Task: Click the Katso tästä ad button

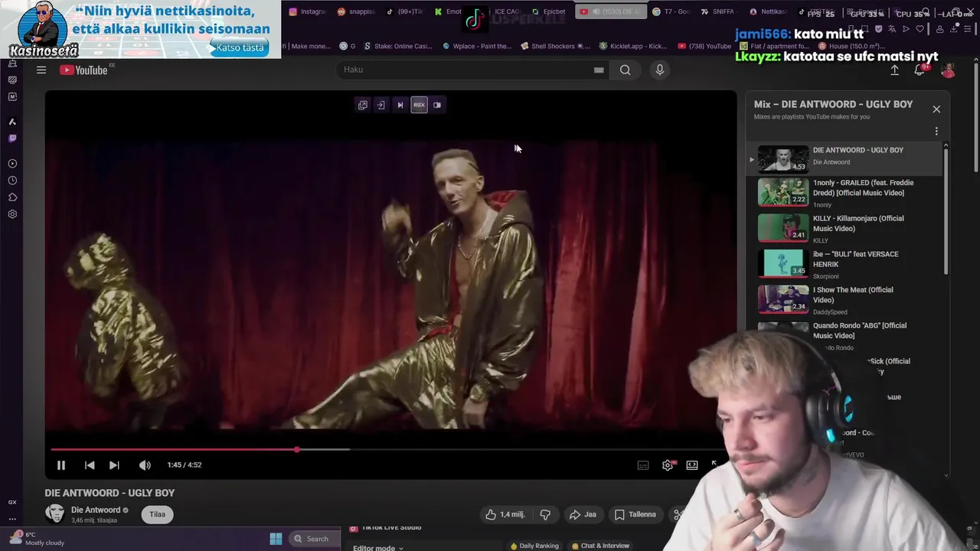Action: click(240, 47)
